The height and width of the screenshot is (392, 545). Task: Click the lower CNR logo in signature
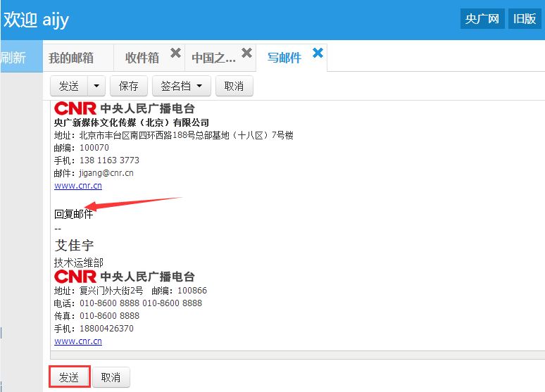click(x=124, y=277)
